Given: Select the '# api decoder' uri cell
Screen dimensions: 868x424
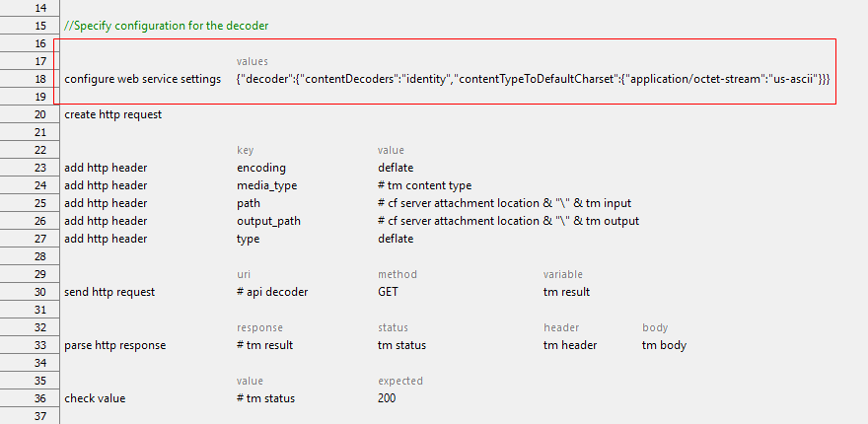Looking at the screenshot, I should pos(272,292).
